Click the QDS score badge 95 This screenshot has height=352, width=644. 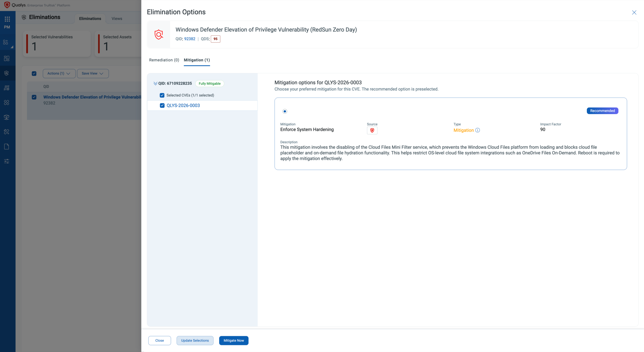(215, 39)
